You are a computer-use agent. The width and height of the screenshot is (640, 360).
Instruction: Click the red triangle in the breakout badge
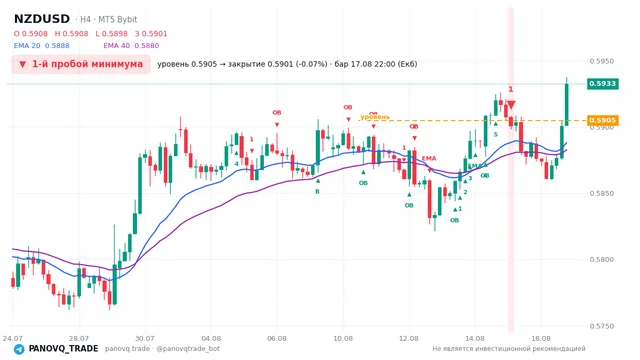[x=23, y=64]
